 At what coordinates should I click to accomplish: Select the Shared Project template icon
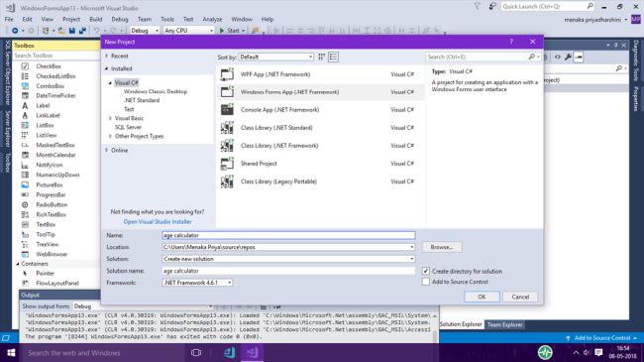point(227,164)
